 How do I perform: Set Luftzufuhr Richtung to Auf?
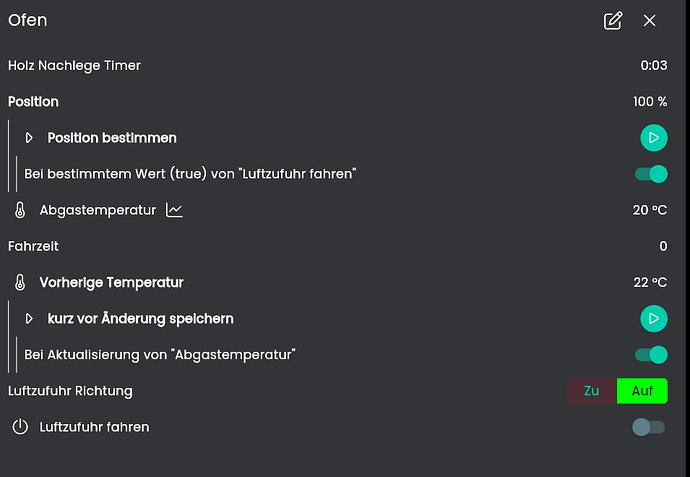coord(642,391)
